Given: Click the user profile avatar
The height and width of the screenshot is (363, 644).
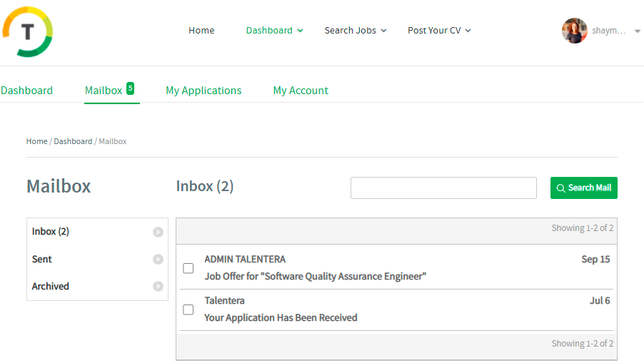Looking at the screenshot, I should coord(574,31).
